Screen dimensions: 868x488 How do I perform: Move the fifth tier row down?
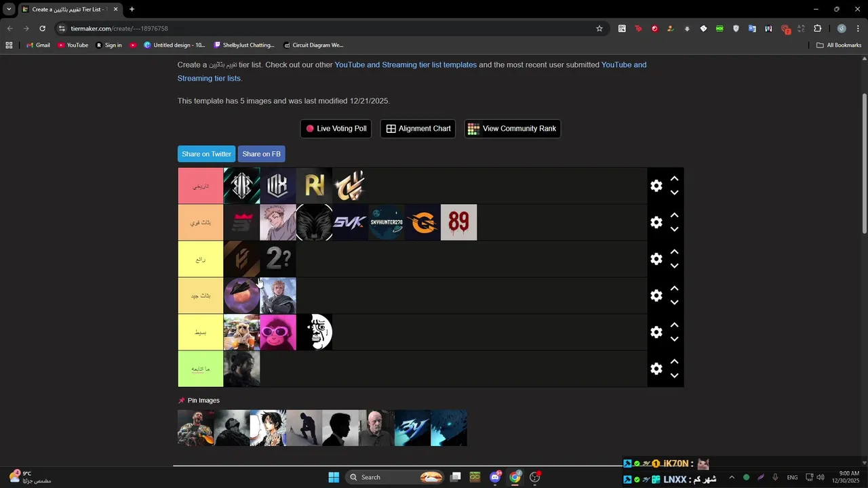674,339
